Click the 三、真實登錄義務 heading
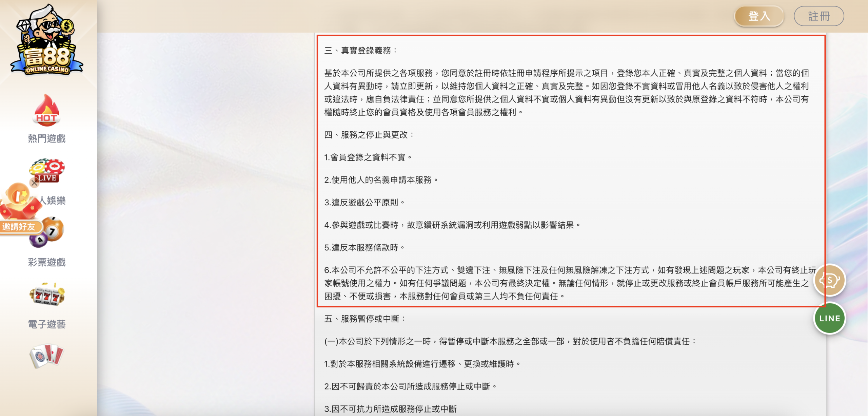The width and height of the screenshot is (868, 416). point(361,51)
